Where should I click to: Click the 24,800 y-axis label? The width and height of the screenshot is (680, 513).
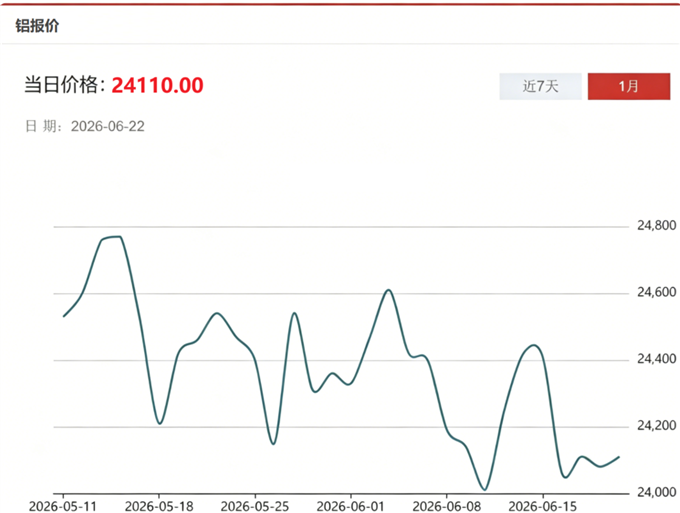pos(657,225)
